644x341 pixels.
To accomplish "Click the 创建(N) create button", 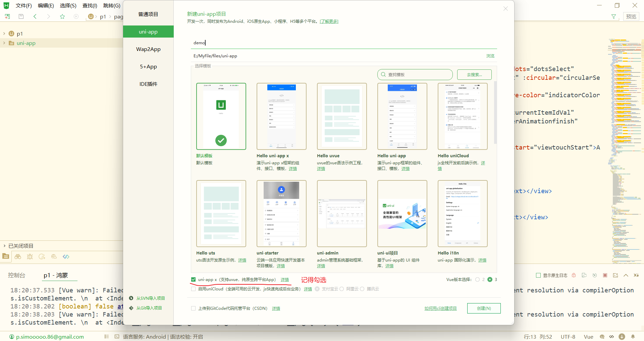I will pos(484,308).
